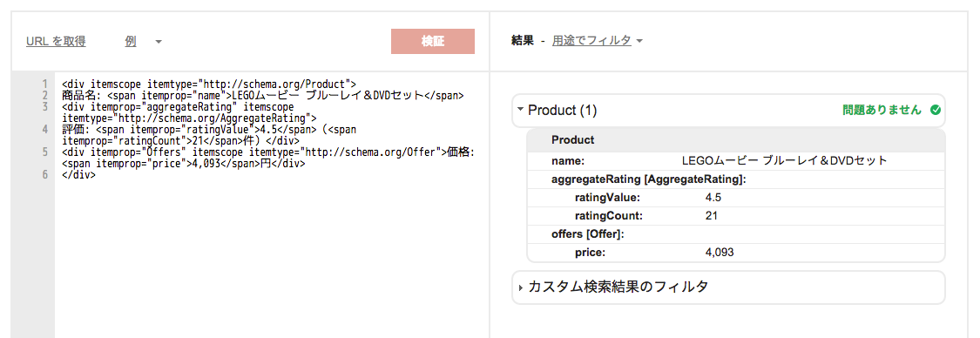This screenshot has width=980, height=338.
Task: Select the name value LEGOムービー text
Action: (x=784, y=160)
